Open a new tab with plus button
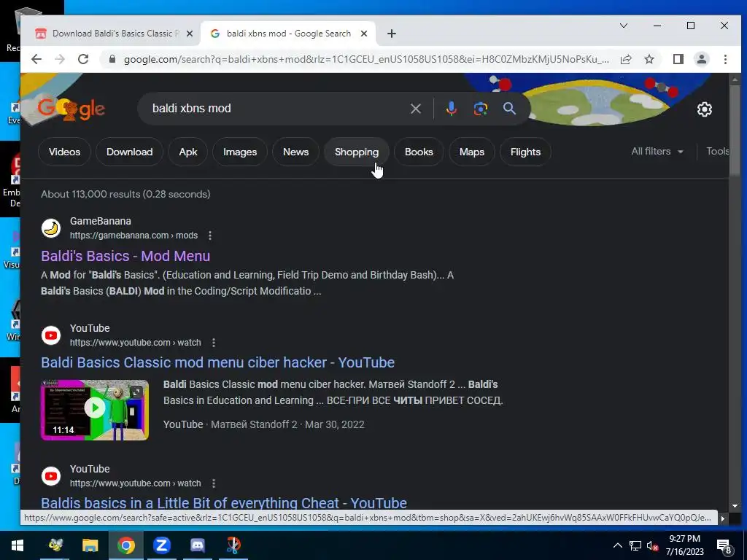Image resolution: width=747 pixels, height=560 pixels. point(391,34)
